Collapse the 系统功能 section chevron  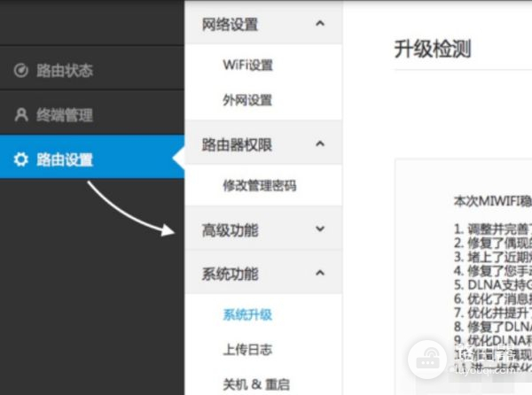click(320, 273)
